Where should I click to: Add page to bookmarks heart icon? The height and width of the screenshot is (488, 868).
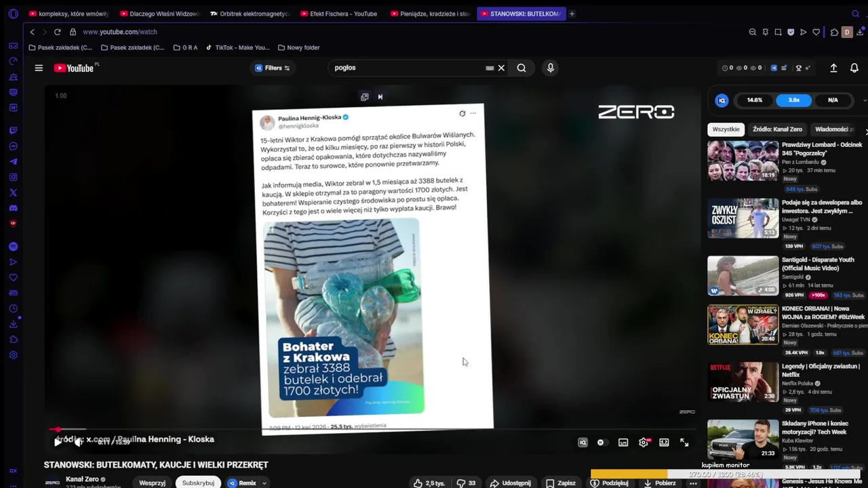pos(816,32)
